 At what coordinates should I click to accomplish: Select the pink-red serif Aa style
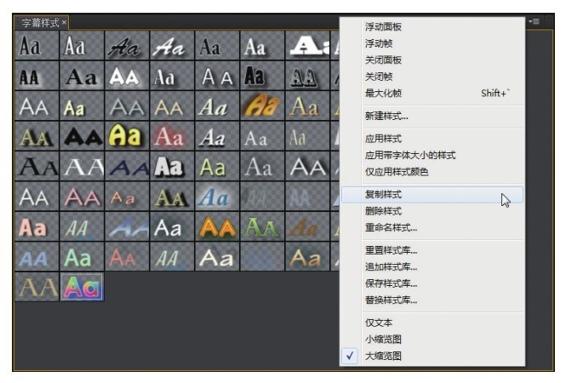[172, 136]
